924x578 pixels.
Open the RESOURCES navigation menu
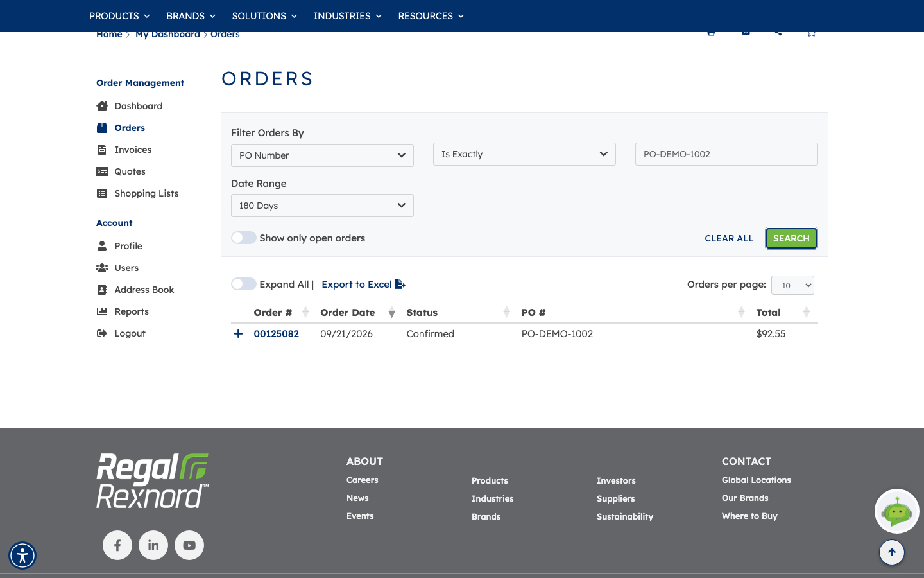431,16
